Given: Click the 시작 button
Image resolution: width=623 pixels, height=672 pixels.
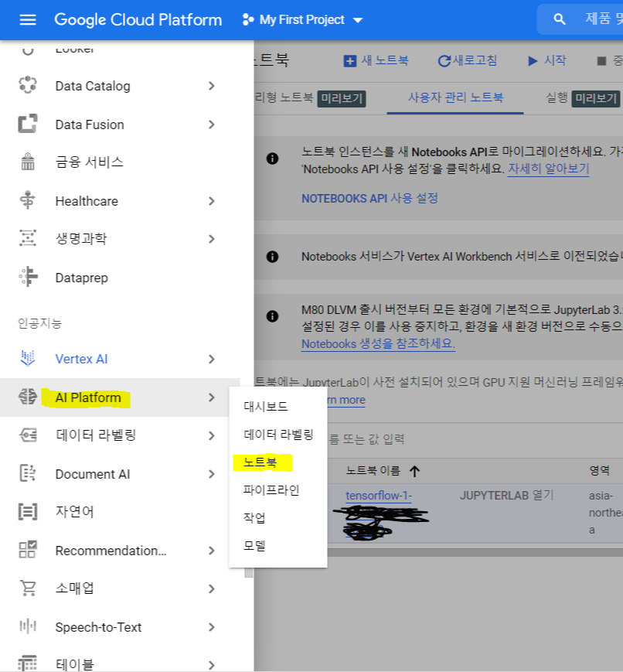Looking at the screenshot, I should click(x=546, y=60).
